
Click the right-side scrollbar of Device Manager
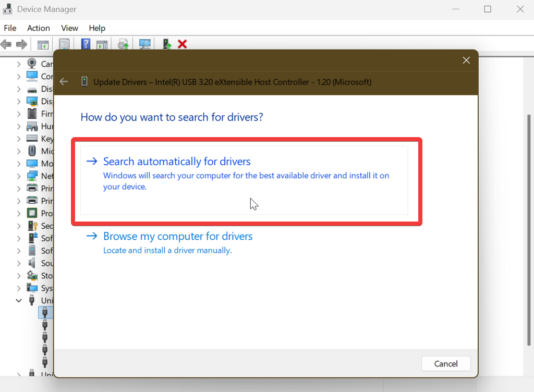pos(529,209)
